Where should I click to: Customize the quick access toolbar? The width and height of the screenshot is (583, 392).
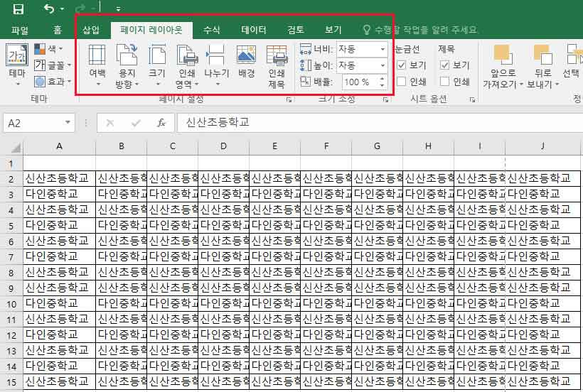point(118,9)
